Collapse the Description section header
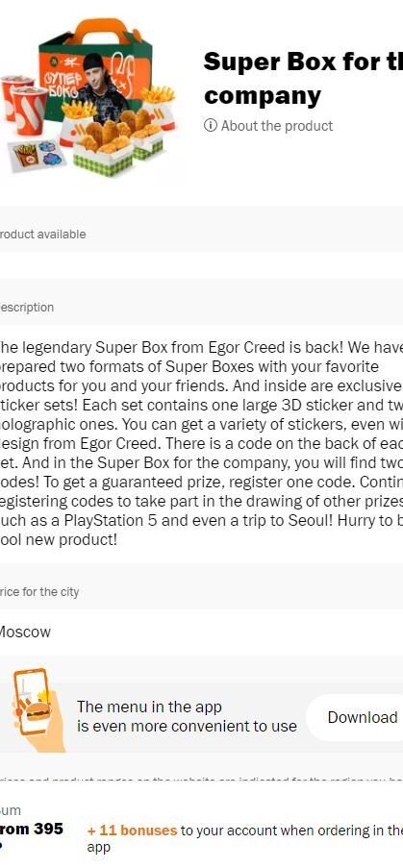 pyautogui.click(x=202, y=308)
